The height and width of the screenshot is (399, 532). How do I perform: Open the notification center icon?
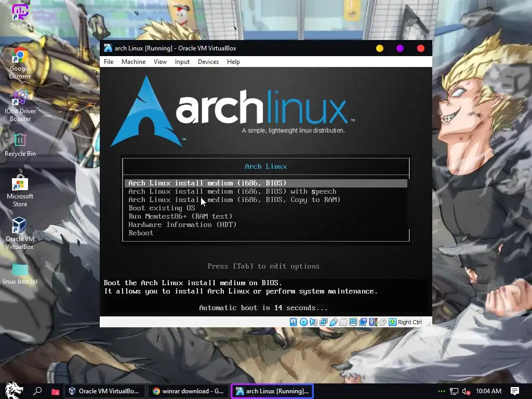click(x=515, y=391)
